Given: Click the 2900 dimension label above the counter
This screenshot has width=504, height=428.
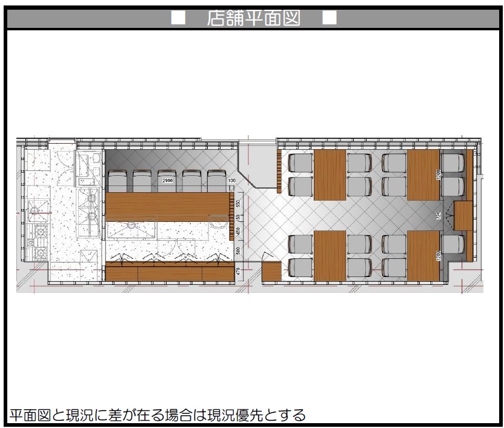Looking at the screenshot, I should point(167,181).
